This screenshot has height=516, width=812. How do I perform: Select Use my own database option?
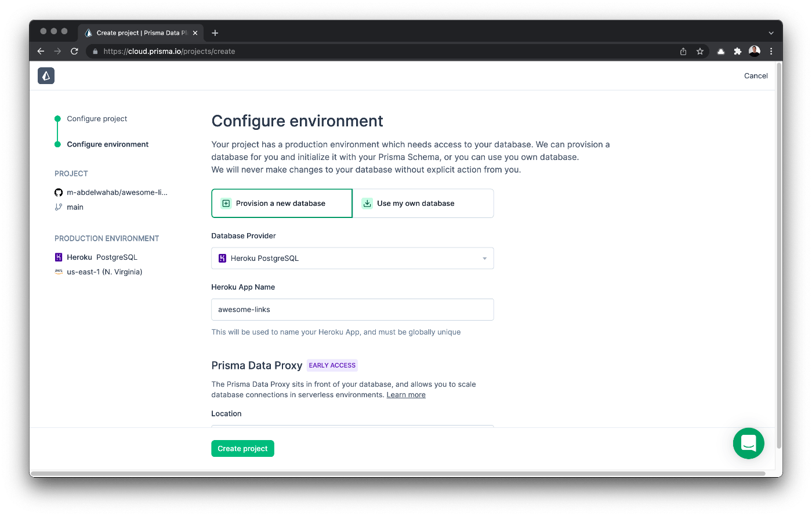click(423, 204)
